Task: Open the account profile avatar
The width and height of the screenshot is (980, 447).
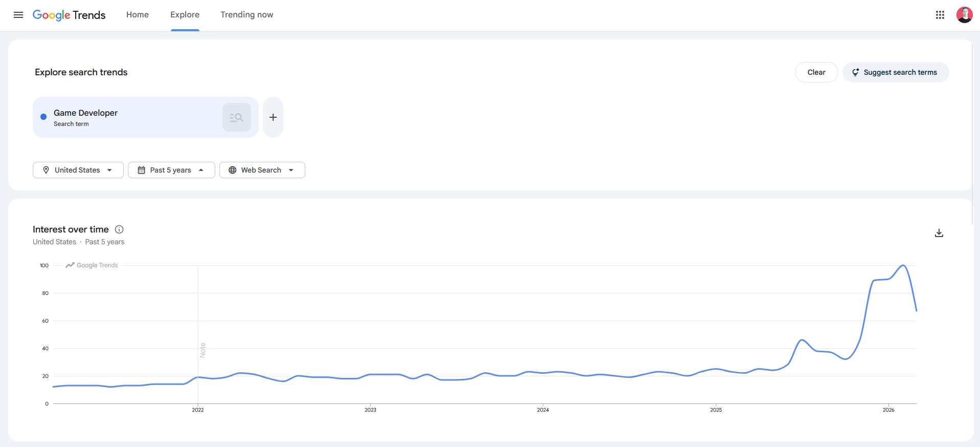Action: [964, 15]
